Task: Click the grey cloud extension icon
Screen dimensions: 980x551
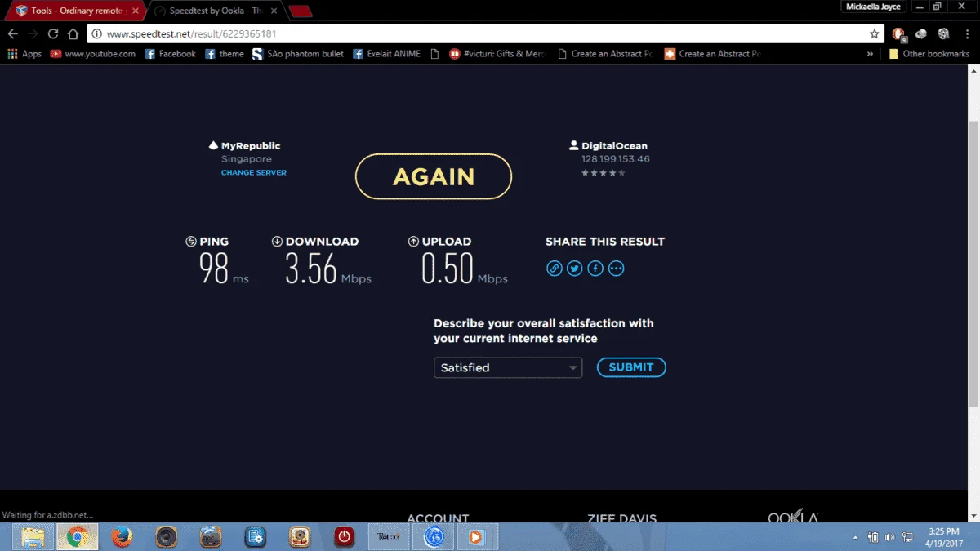Action: coord(921,33)
